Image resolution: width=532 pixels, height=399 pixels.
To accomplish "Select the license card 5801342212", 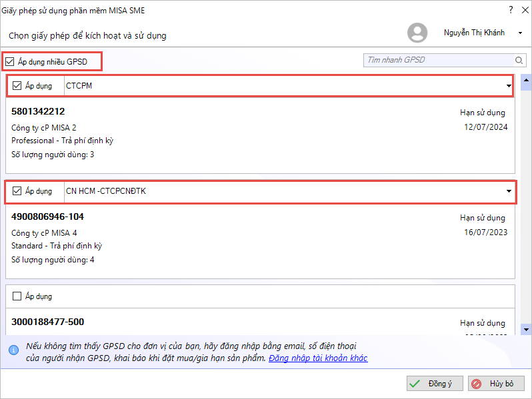I will (260, 133).
